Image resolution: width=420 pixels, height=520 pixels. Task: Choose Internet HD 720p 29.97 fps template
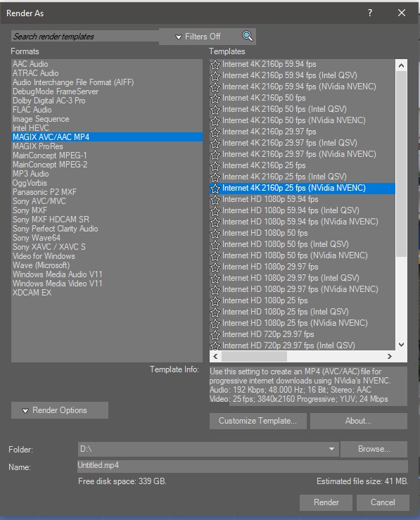(303, 334)
